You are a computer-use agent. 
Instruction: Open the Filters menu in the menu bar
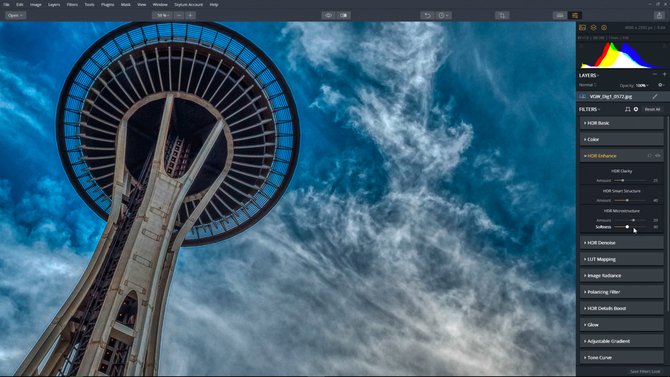click(72, 5)
